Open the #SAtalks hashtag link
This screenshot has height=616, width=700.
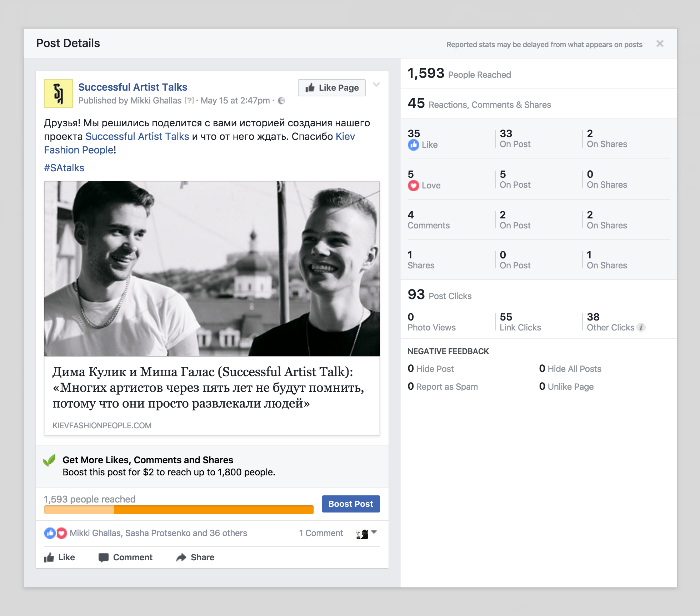pyautogui.click(x=64, y=168)
